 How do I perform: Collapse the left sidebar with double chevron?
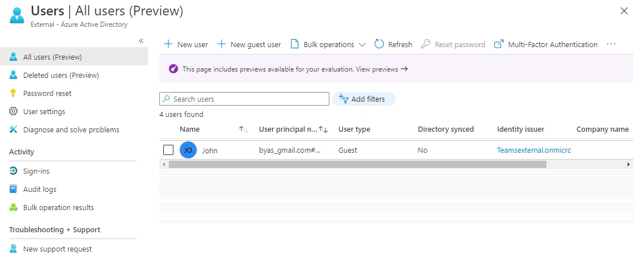tap(141, 41)
